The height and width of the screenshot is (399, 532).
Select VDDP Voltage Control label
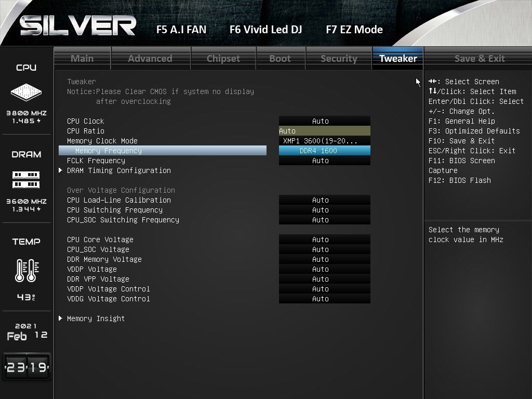(108, 289)
